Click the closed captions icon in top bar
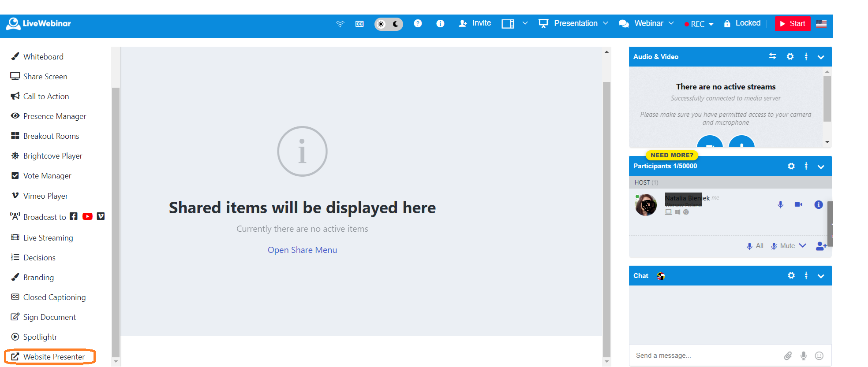Image resolution: width=868 pixels, height=367 pixels. (x=359, y=24)
